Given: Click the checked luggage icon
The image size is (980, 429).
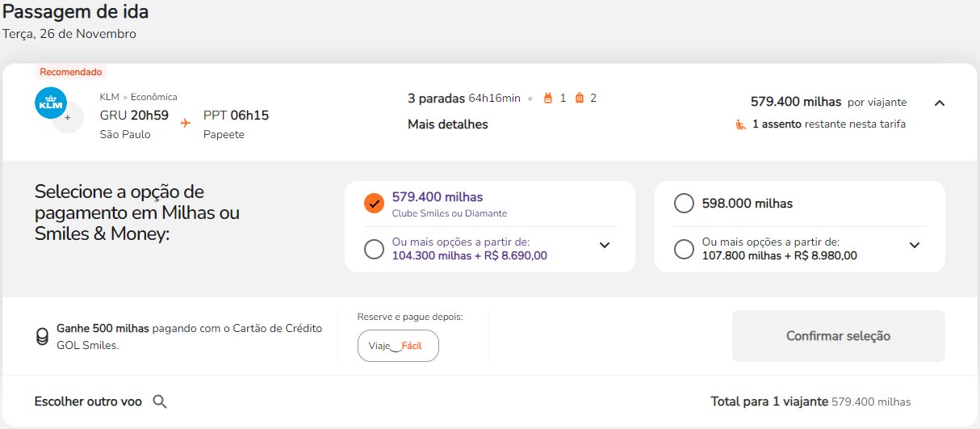Looking at the screenshot, I should [x=579, y=99].
